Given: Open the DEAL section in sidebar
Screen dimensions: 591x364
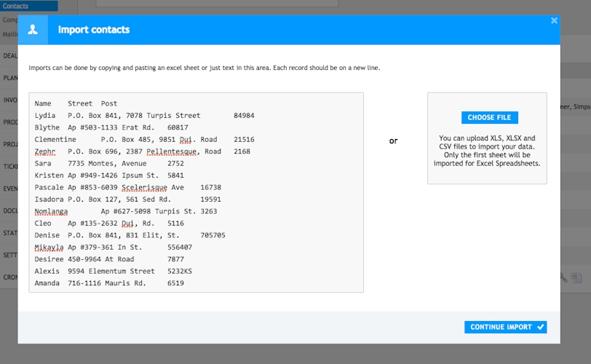Looking at the screenshot, I should pos(9,55).
